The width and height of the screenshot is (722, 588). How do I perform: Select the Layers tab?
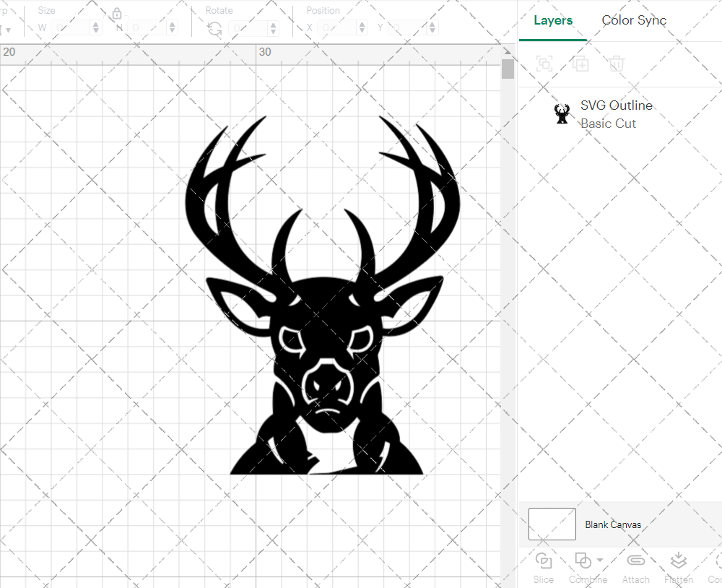click(553, 20)
